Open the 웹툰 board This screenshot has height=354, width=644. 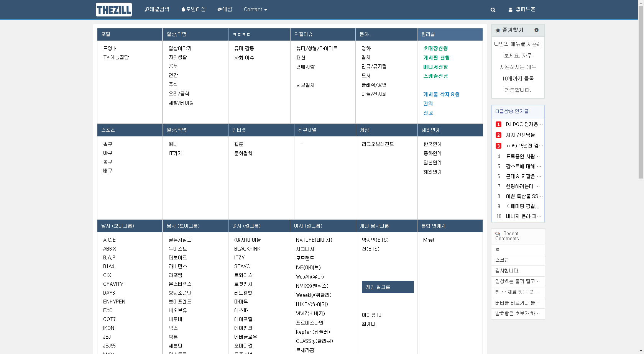pyautogui.click(x=239, y=144)
